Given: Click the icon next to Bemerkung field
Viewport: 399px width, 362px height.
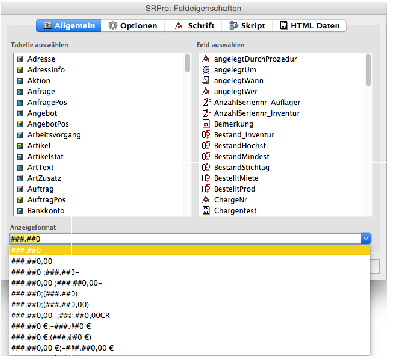Looking at the screenshot, I should (x=206, y=124).
